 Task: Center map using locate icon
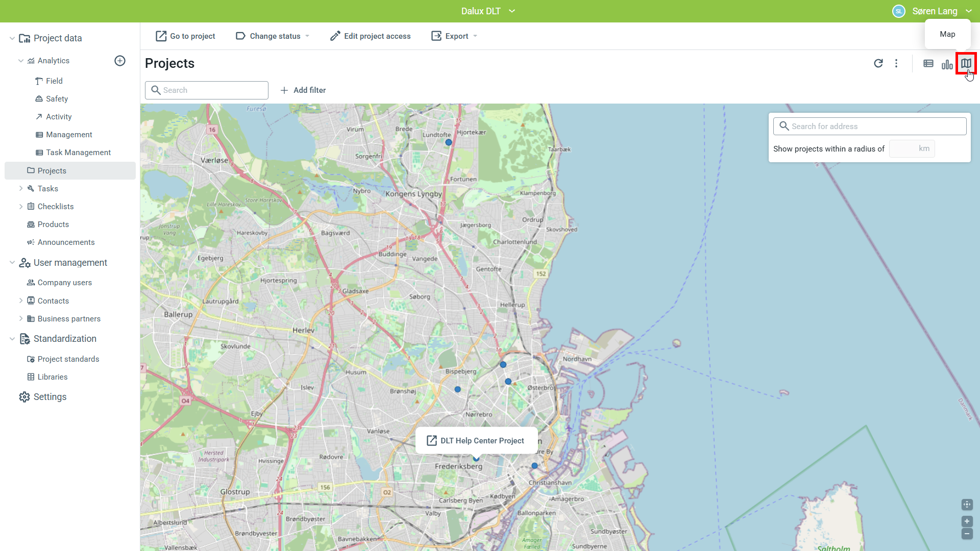pyautogui.click(x=967, y=505)
